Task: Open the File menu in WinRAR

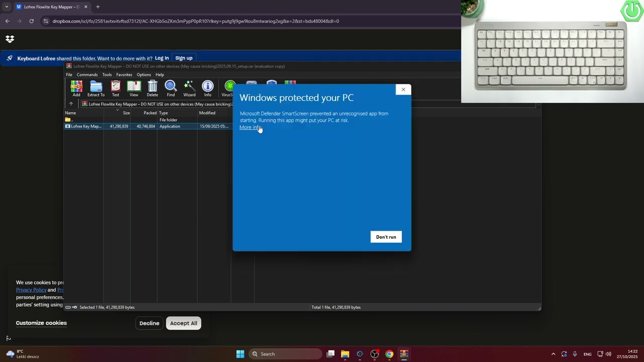Action: 69,75
